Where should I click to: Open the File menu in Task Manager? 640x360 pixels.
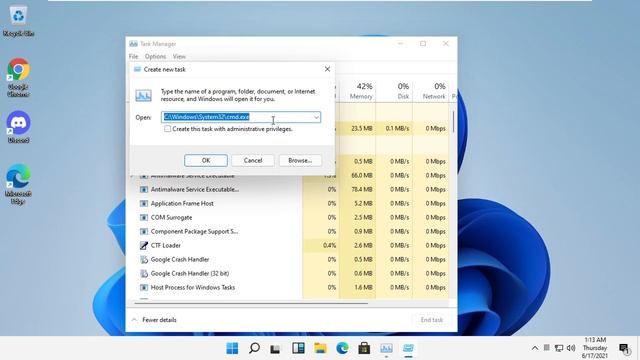coord(133,56)
